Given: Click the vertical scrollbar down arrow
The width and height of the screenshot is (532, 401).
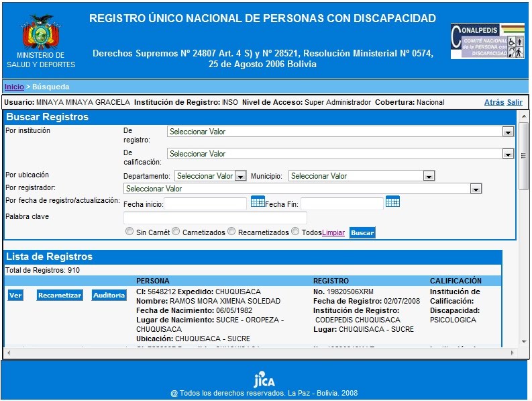Looking at the screenshot, I should [524, 341].
